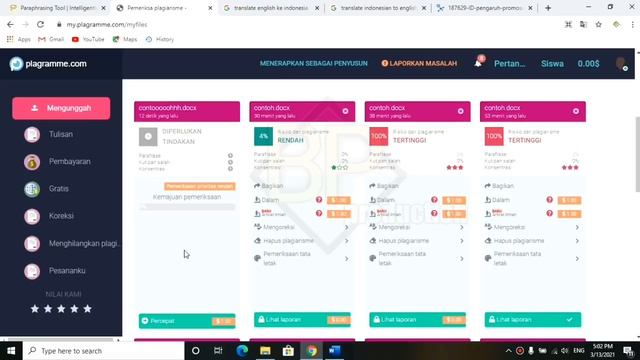Remove the 30 menit contoh.docx card
Image resolution: width=640 pixels, height=360 pixels.
pyautogui.click(x=345, y=111)
